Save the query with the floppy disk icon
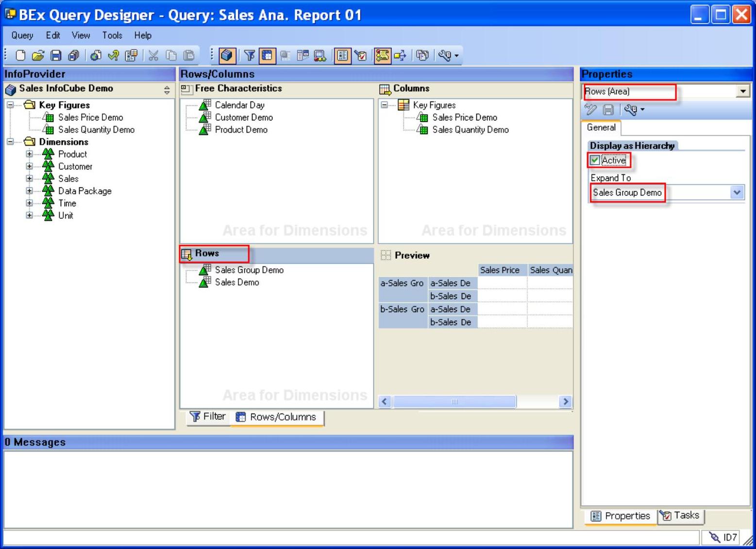756x549 pixels. 56,55
